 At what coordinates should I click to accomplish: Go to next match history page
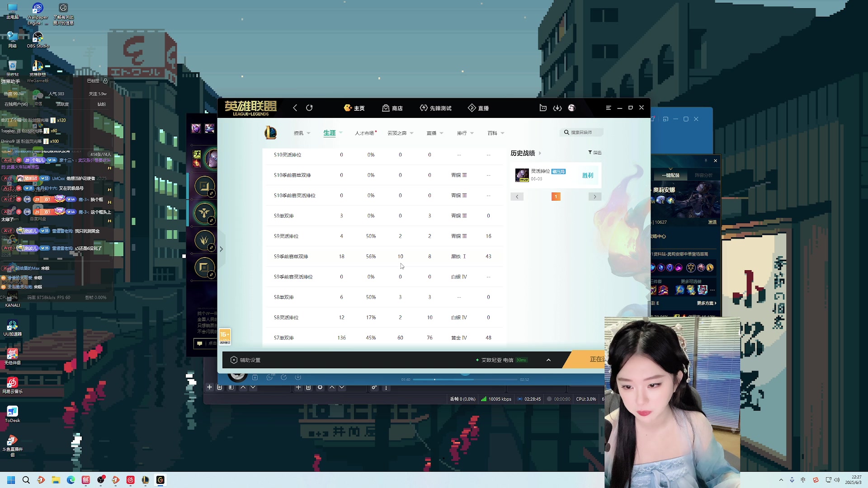[x=595, y=197]
